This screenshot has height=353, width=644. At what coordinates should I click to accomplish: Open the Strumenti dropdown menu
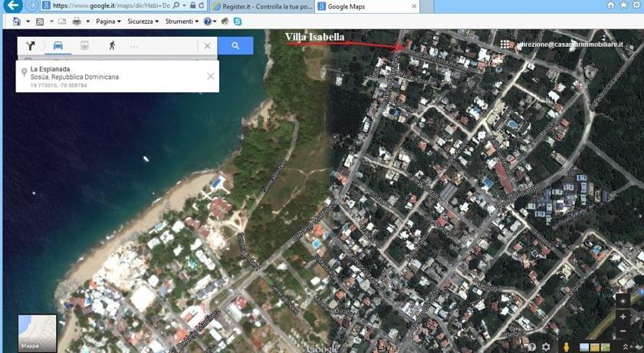pyautogui.click(x=182, y=21)
